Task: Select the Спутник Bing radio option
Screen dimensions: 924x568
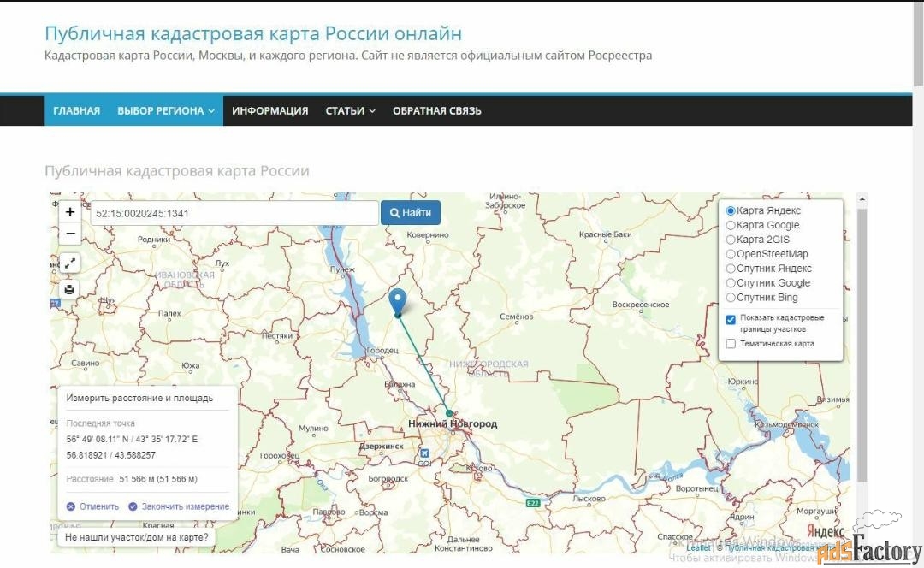Action: pyautogui.click(x=731, y=298)
